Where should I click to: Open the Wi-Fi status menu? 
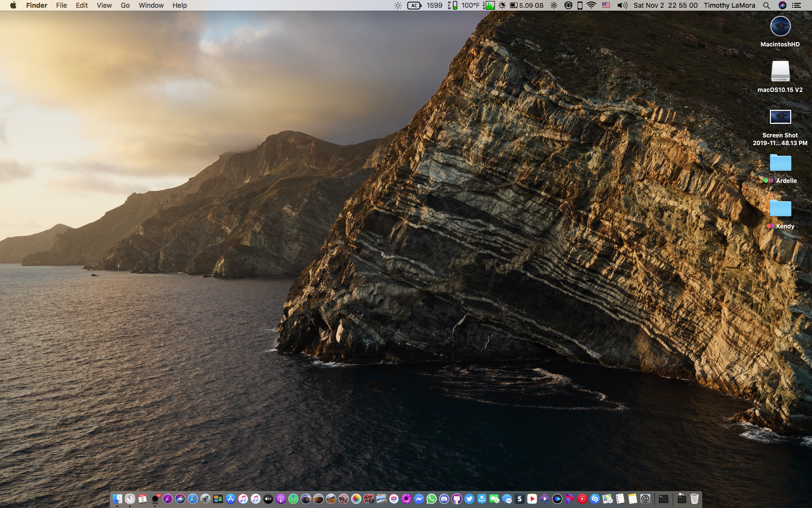pyautogui.click(x=591, y=5)
